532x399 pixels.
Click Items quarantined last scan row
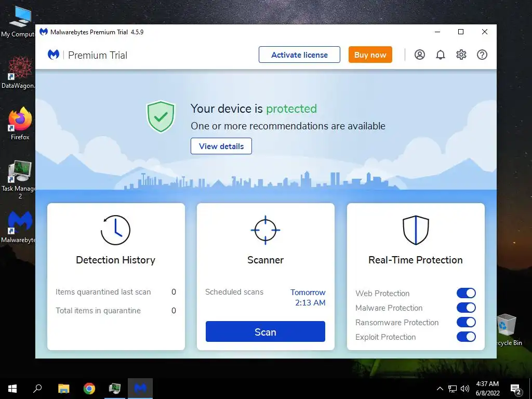coord(116,292)
